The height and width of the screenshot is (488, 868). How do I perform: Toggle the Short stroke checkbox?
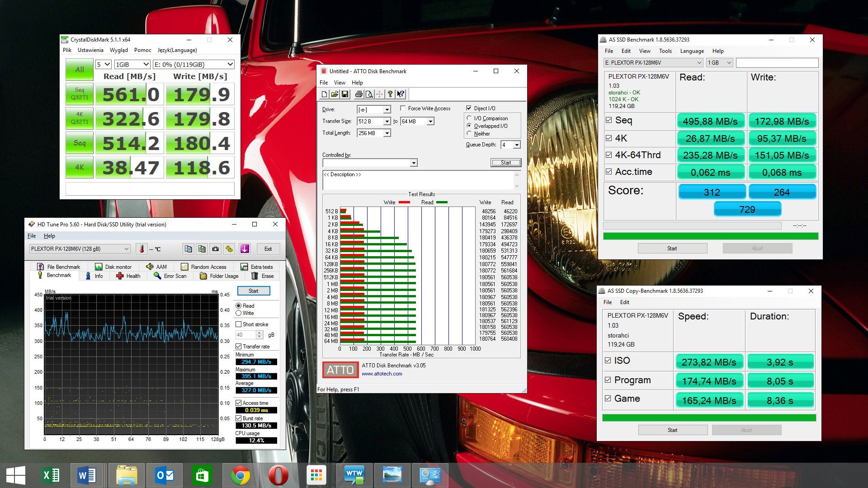pos(239,324)
